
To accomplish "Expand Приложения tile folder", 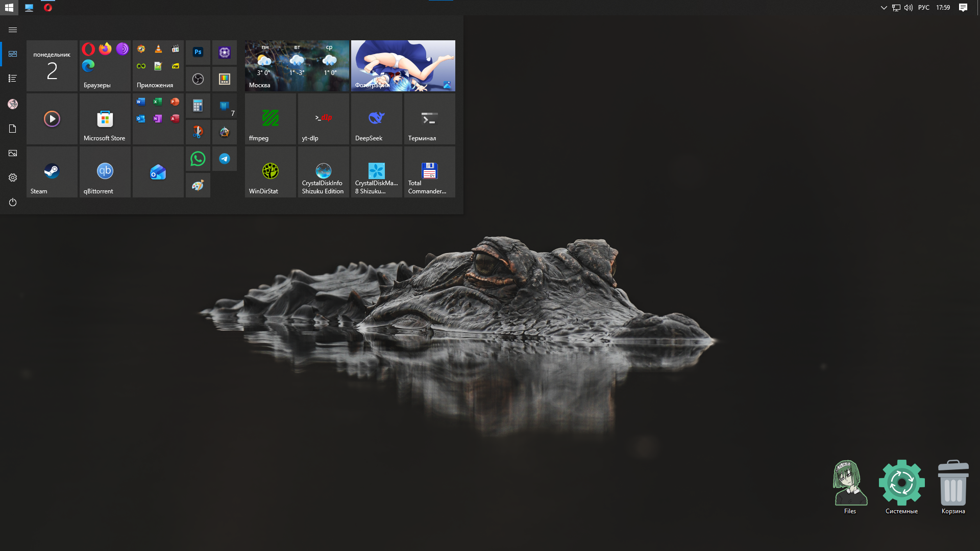I will pos(158,66).
